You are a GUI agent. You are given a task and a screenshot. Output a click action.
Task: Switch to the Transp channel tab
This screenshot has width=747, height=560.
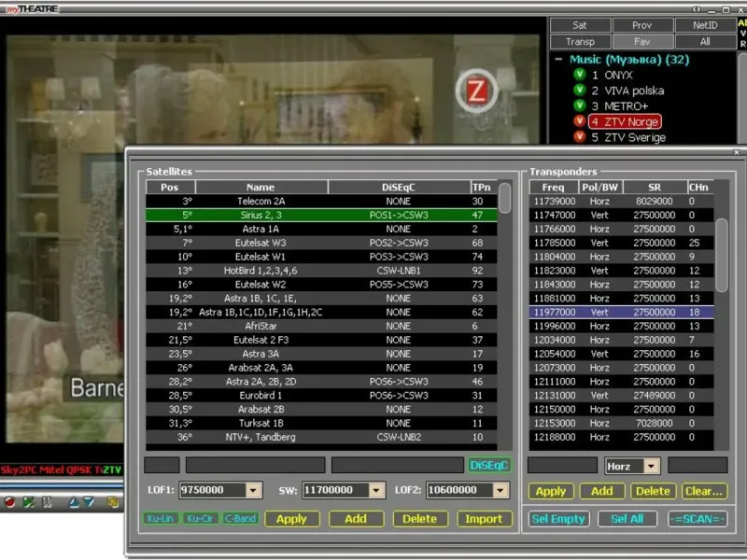click(580, 41)
